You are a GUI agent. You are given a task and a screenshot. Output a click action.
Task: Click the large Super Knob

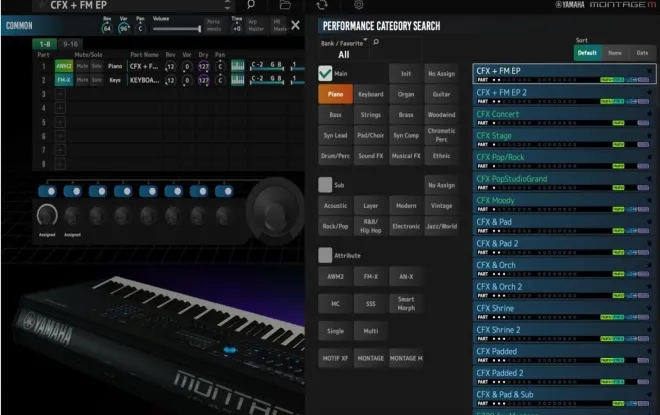[x=275, y=210]
